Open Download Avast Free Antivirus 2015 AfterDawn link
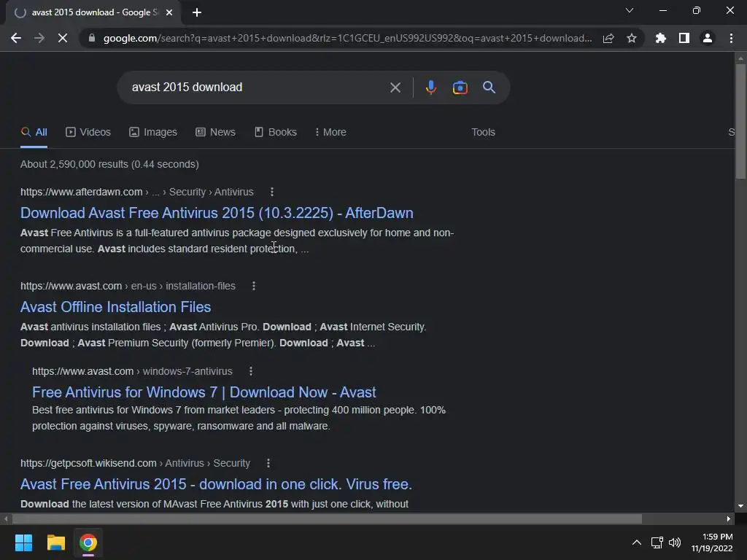 pos(217,213)
